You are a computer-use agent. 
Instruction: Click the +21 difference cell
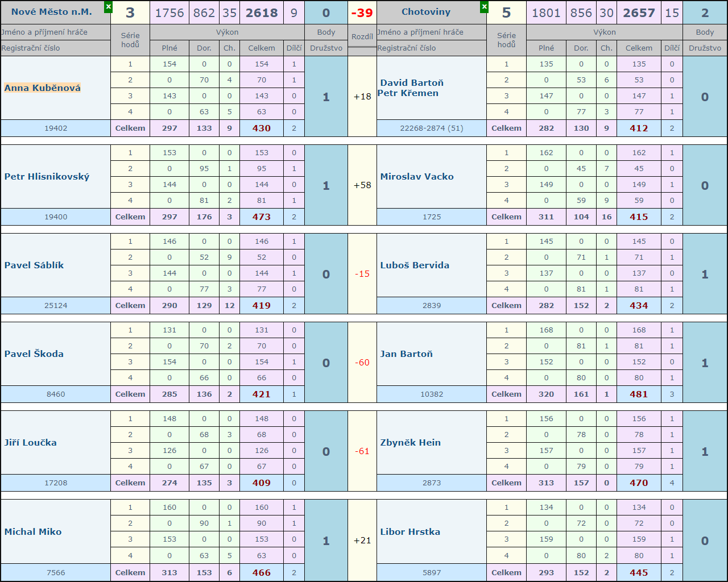click(362, 541)
